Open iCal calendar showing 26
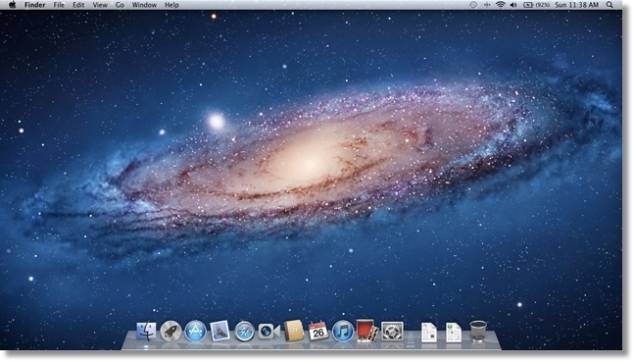634x362 pixels. [318, 331]
